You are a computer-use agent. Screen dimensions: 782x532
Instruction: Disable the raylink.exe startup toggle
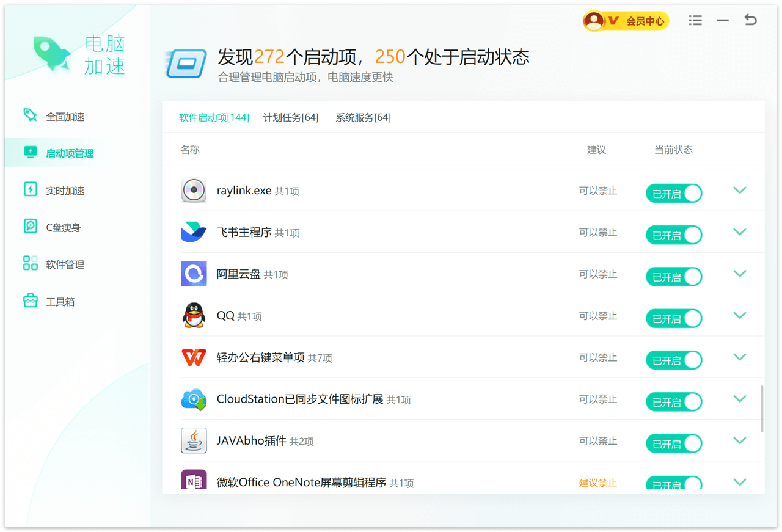click(674, 194)
